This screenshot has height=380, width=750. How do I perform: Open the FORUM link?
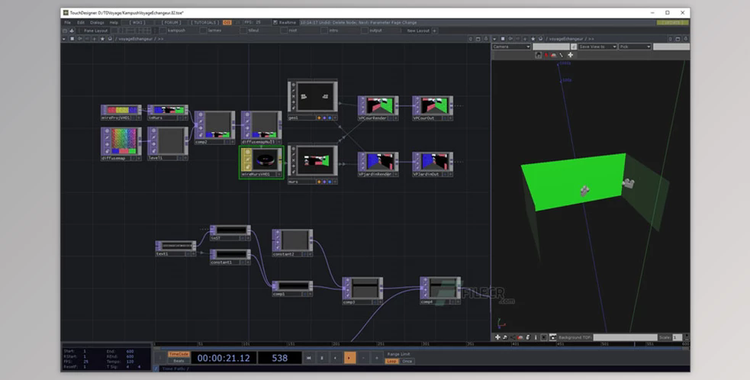(x=171, y=22)
